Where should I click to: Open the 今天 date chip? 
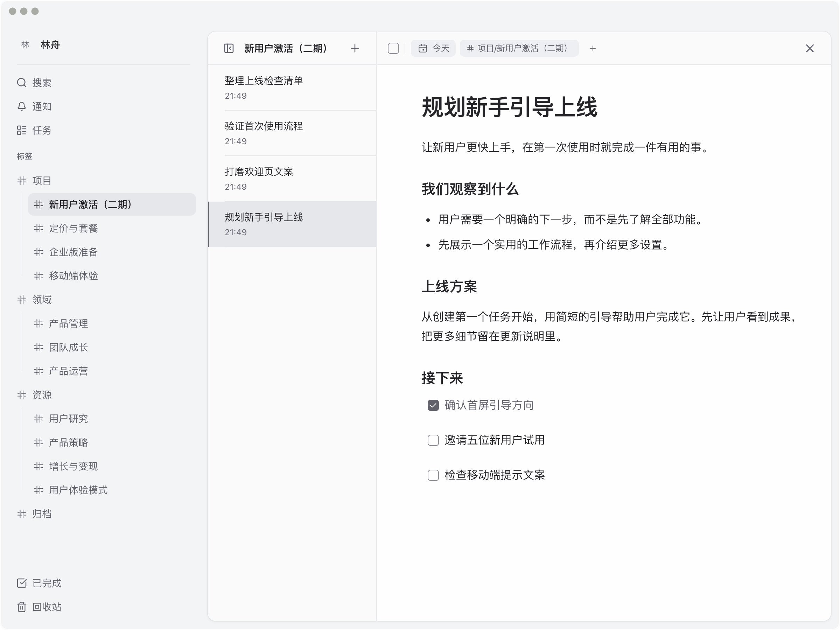[x=433, y=48]
